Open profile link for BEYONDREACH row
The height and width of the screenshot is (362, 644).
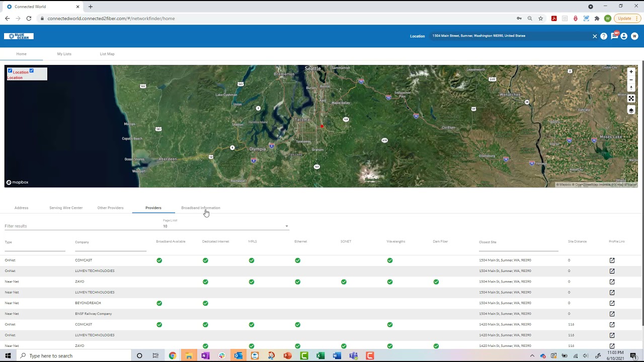point(612,303)
